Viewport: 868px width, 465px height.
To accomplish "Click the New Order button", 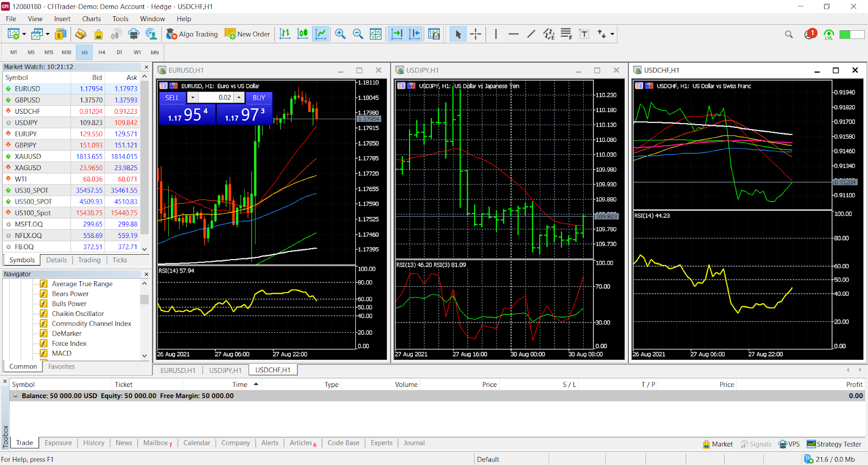I will click(247, 34).
